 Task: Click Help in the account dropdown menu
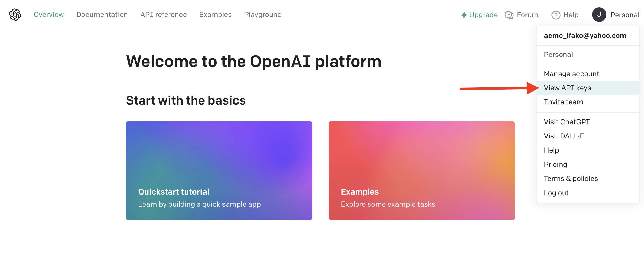pos(588,150)
